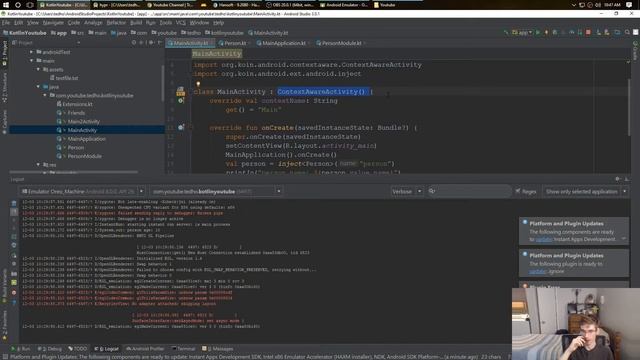The image size is (640, 360).
Task: Click the Attach debugger icon in toolbar
Action: [580, 33]
